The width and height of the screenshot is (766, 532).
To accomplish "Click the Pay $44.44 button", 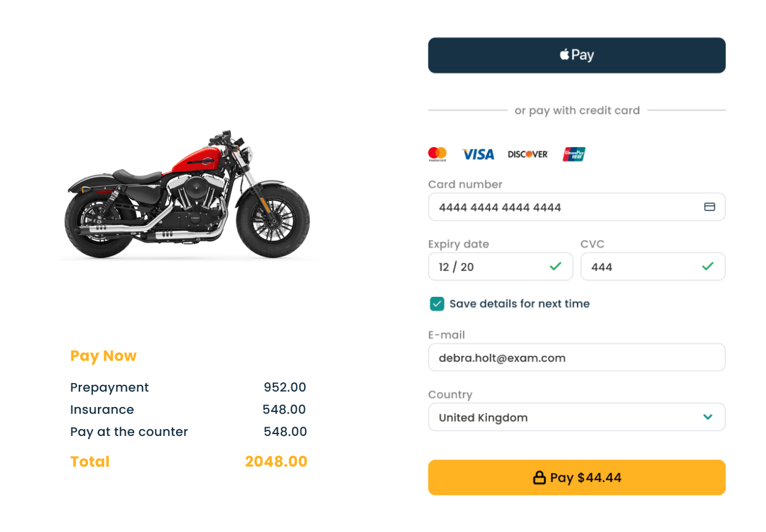I will [x=577, y=477].
